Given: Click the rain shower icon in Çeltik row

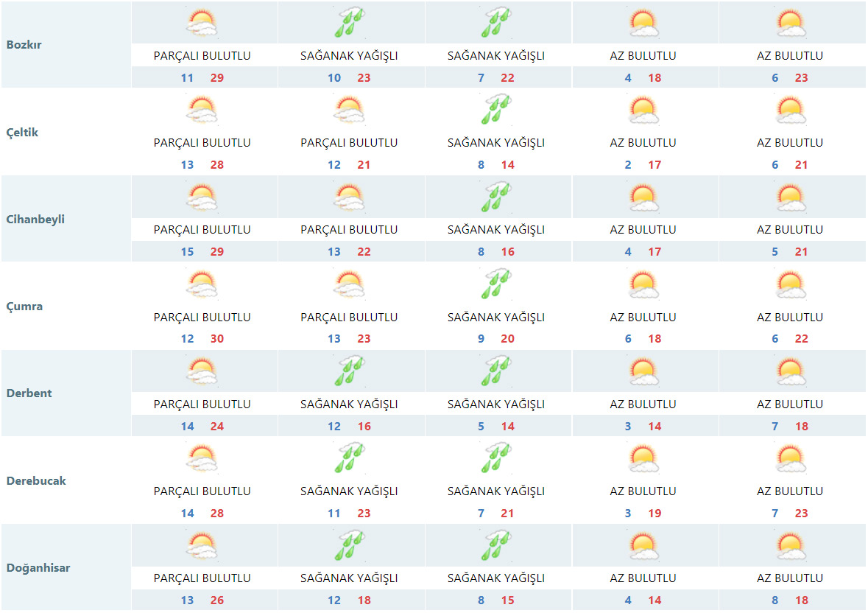Looking at the screenshot, I should 496,110.
